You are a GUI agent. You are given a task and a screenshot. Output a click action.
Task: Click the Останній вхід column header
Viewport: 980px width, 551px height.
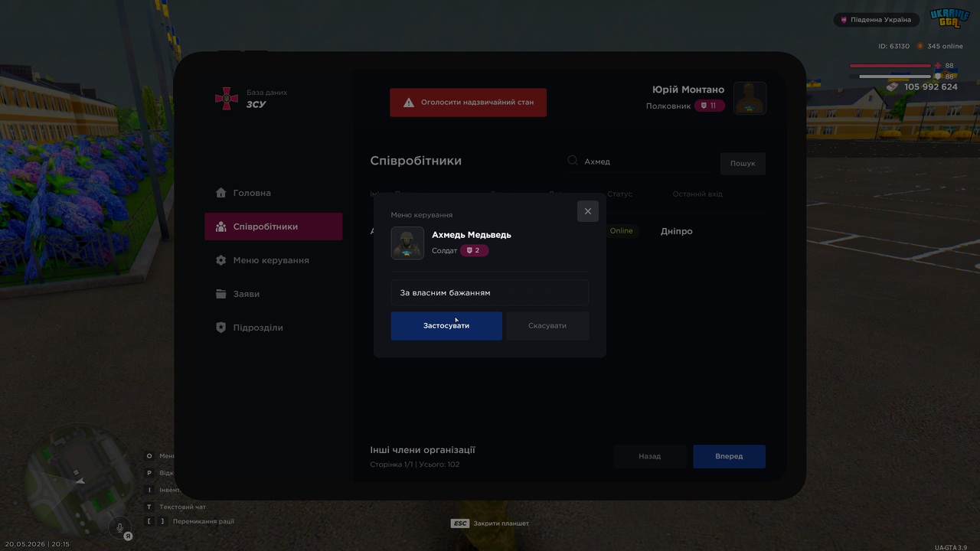click(697, 194)
